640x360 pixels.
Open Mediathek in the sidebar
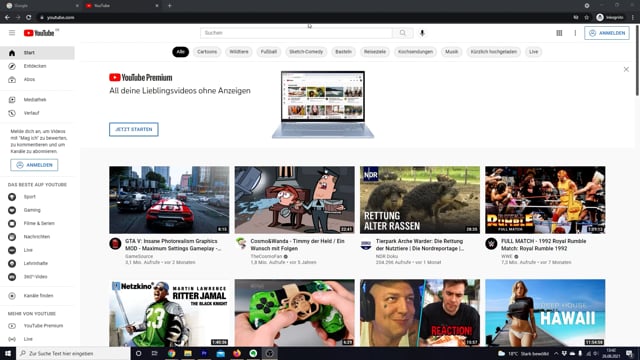click(37, 100)
